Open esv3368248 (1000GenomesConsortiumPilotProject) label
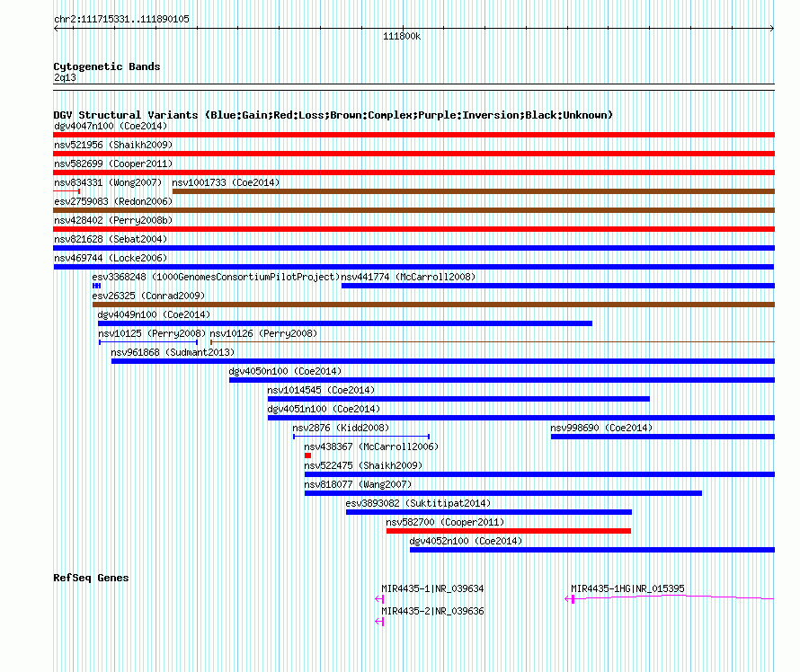This screenshot has height=672, width=800. (x=216, y=277)
